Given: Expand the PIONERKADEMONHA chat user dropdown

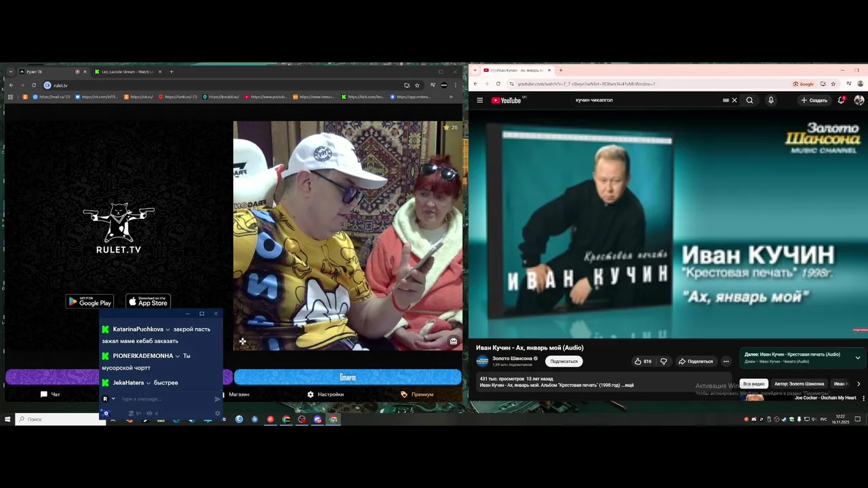Looking at the screenshot, I should tap(178, 356).
